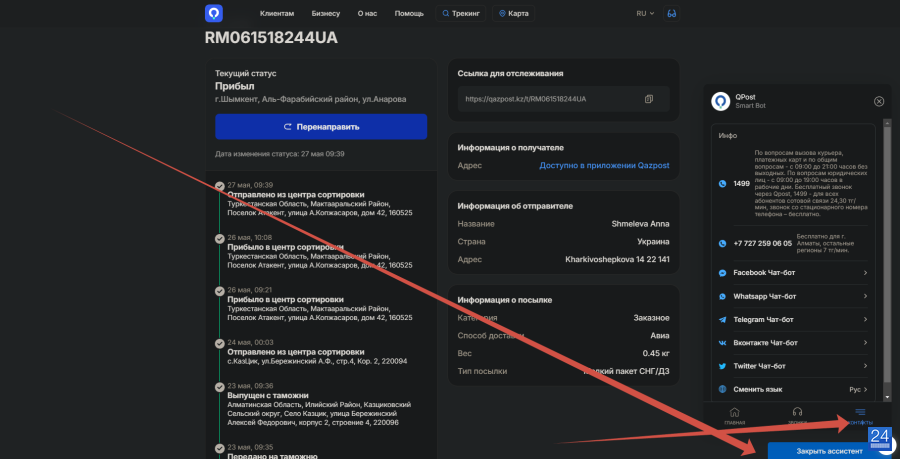
Task: Click the short number 1499
Action: 742,184
